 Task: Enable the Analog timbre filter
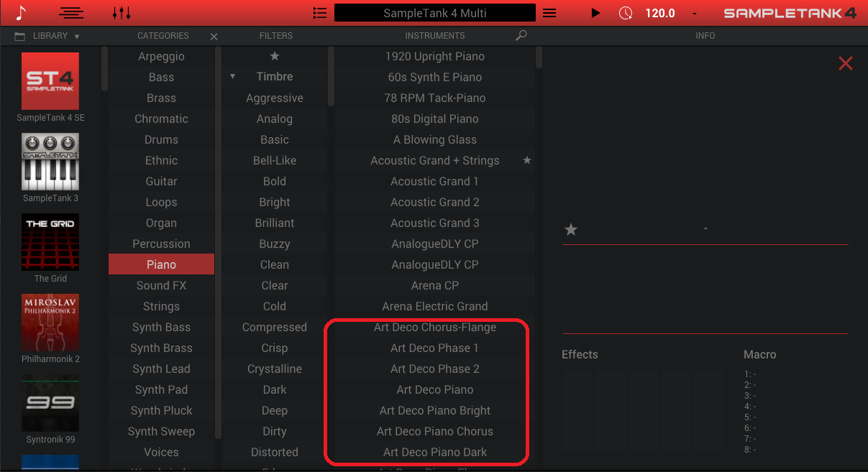[x=275, y=119]
